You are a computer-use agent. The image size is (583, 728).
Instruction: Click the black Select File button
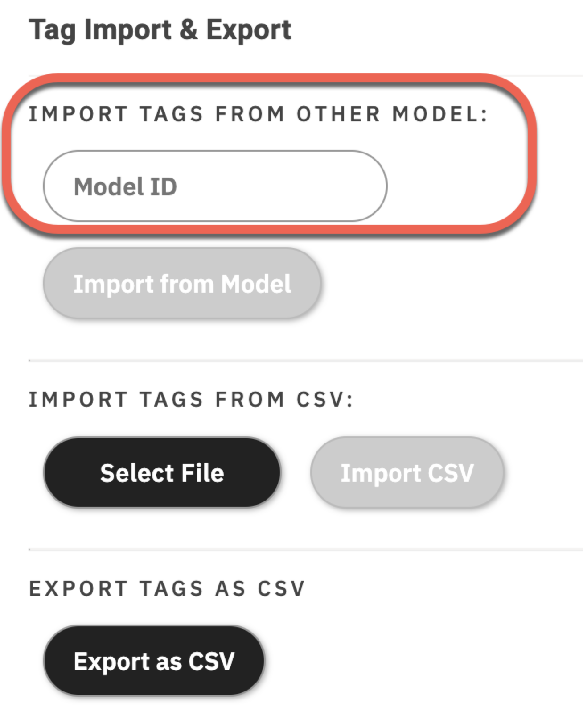coord(163,473)
